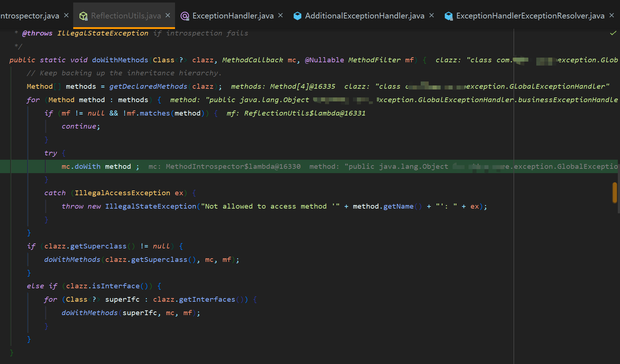The height and width of the screenshot is (364, 620).
Task: Click the superIfc loop variable declaration
Action: click(122, 299)
